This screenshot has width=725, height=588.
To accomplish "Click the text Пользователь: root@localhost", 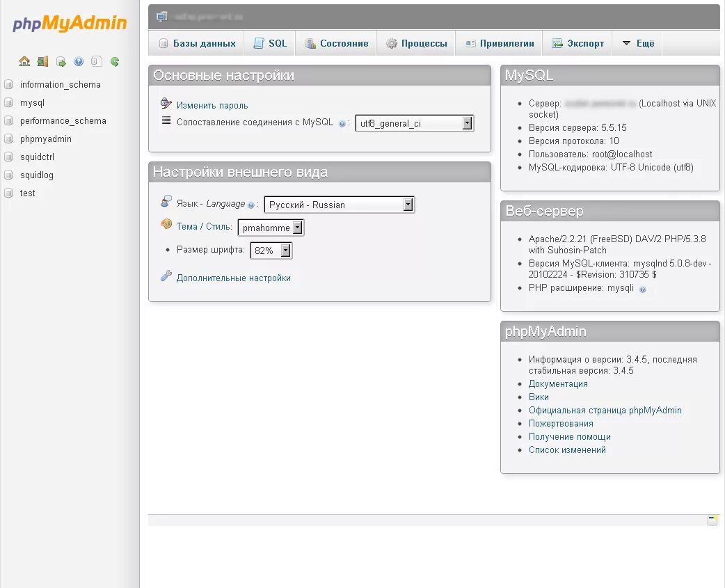I will [591, 154].
